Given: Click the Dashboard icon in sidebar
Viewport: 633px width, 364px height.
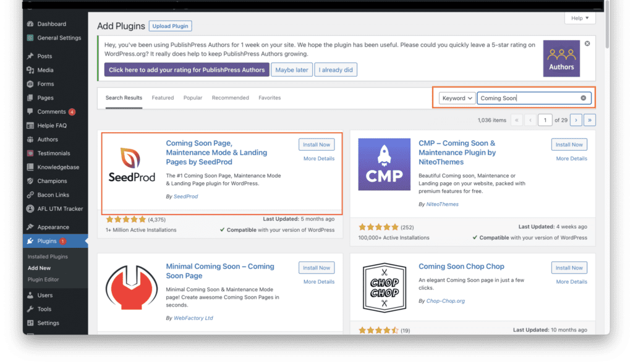Looking at the screenshot, I should point(30,24).
